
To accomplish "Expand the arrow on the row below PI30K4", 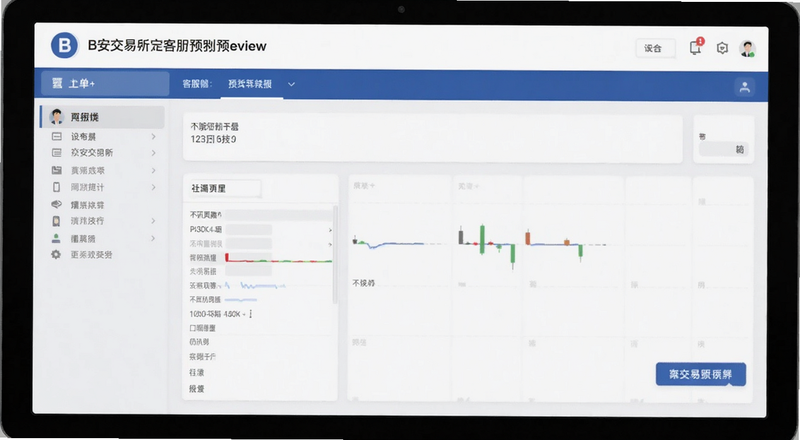I will [330, 245].
